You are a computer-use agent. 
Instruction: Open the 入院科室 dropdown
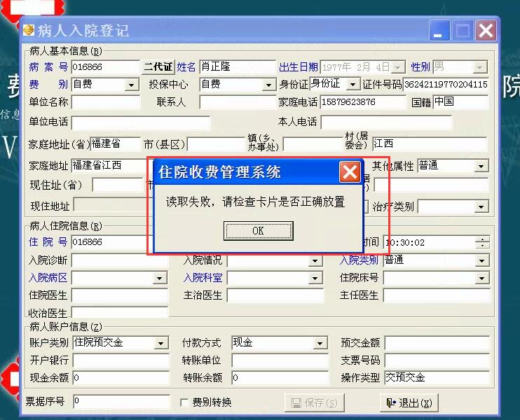pyautogui.click(x=315, y=278)
